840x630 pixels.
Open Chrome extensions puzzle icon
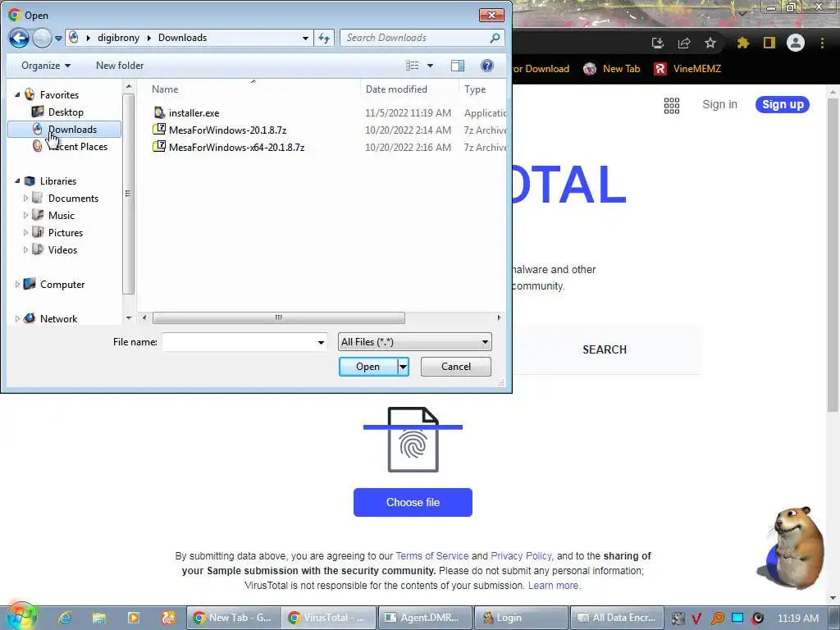coord(742,43)
